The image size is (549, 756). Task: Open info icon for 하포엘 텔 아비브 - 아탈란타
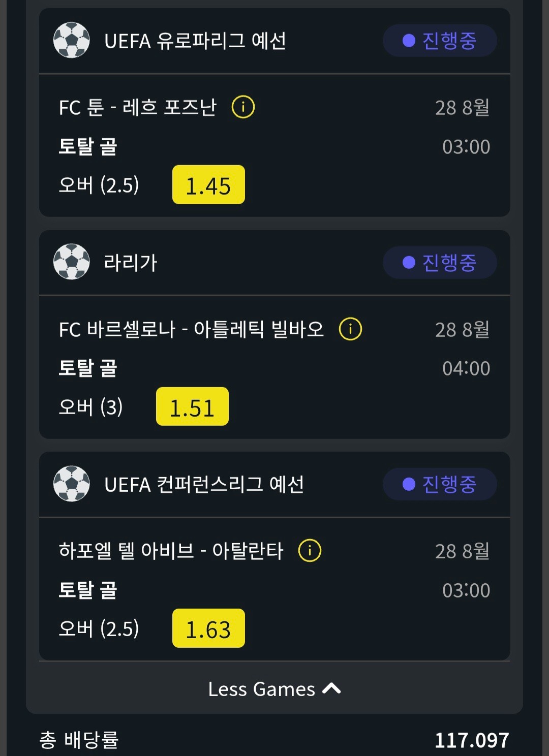310,551
